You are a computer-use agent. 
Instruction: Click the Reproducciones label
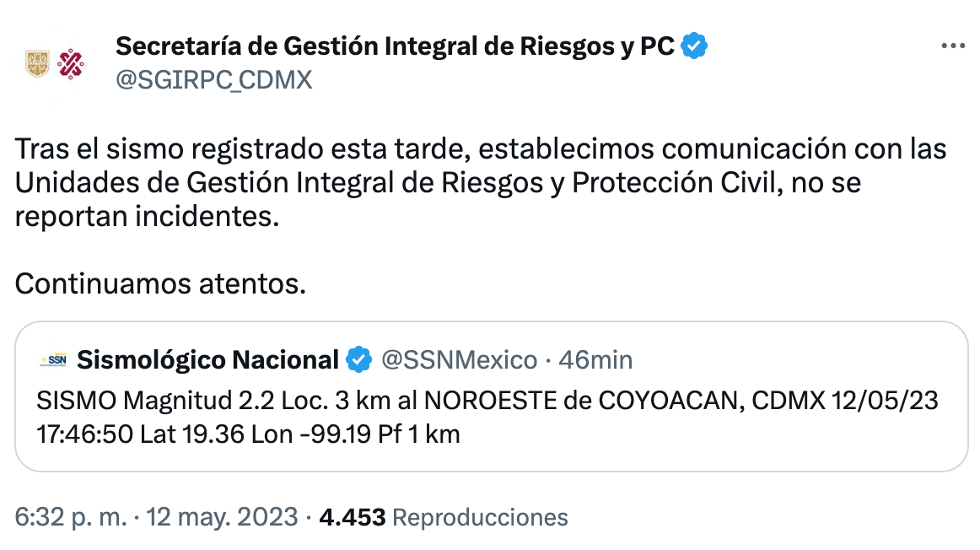[481, 516]
